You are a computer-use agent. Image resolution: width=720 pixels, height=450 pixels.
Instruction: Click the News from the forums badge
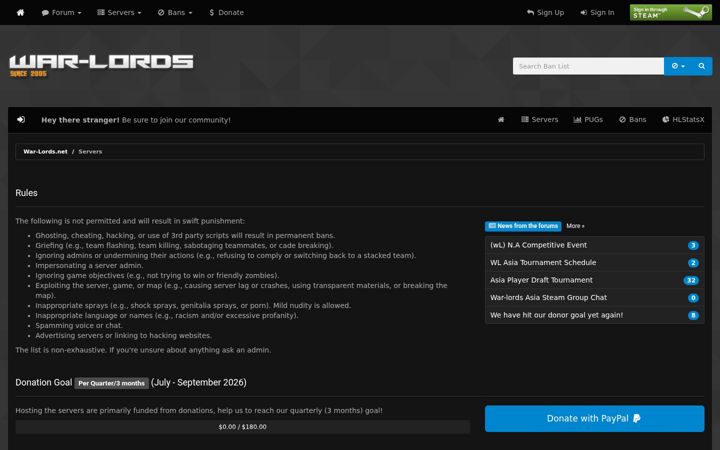(x=523, y=226)
